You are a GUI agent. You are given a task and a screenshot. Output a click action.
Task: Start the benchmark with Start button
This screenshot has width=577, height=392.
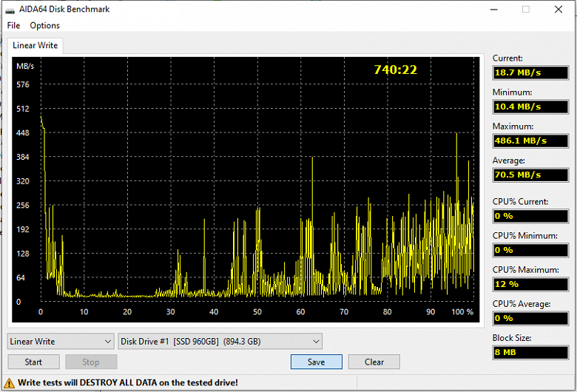coord(33,362)
